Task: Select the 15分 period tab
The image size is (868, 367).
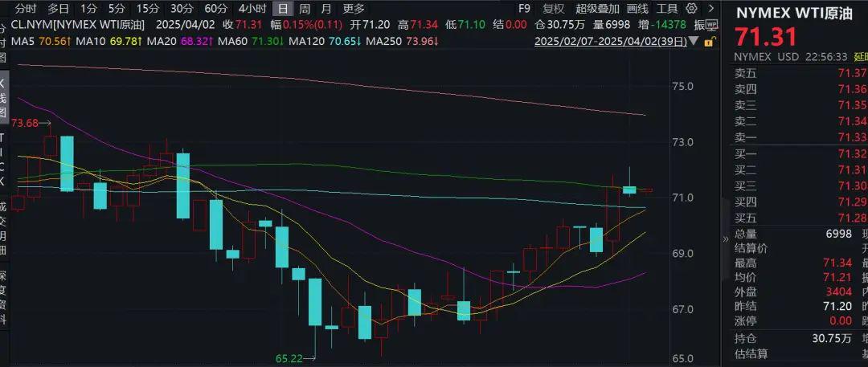Action: click(148, 8)
